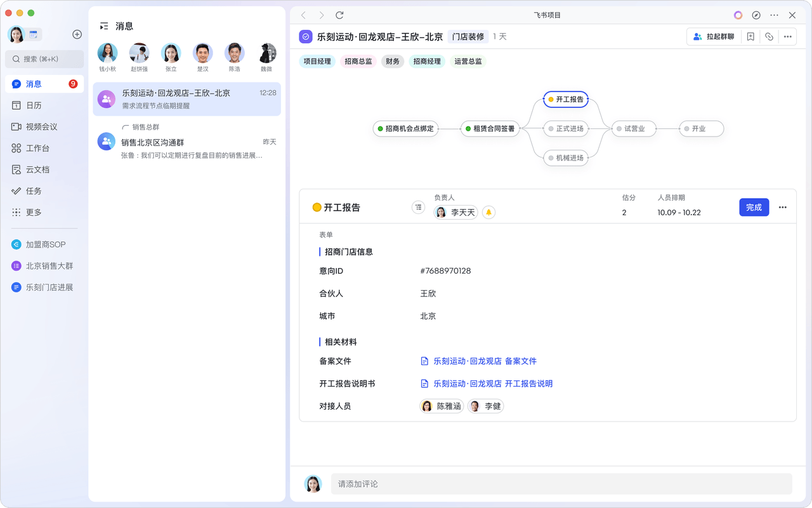Select contact avatar 赵饼强
The height and width of the screenshot is (508, 812).
pyautogui.click(x=139, y=53)
